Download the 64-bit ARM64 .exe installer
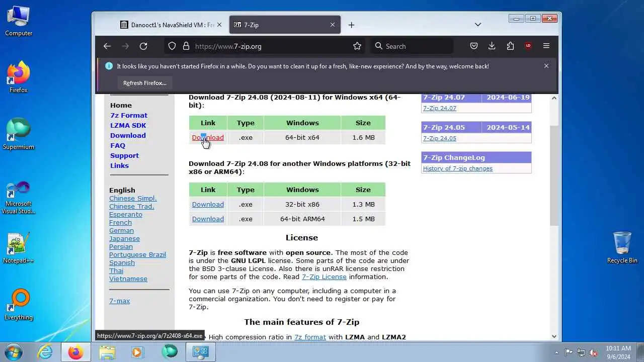This screenshot has height=362, width=644. pyautogui.click(x=208, y=219)
